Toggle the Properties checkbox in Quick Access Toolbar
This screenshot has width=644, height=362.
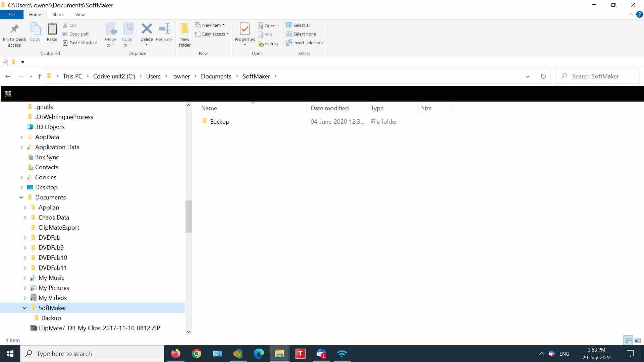5,62
